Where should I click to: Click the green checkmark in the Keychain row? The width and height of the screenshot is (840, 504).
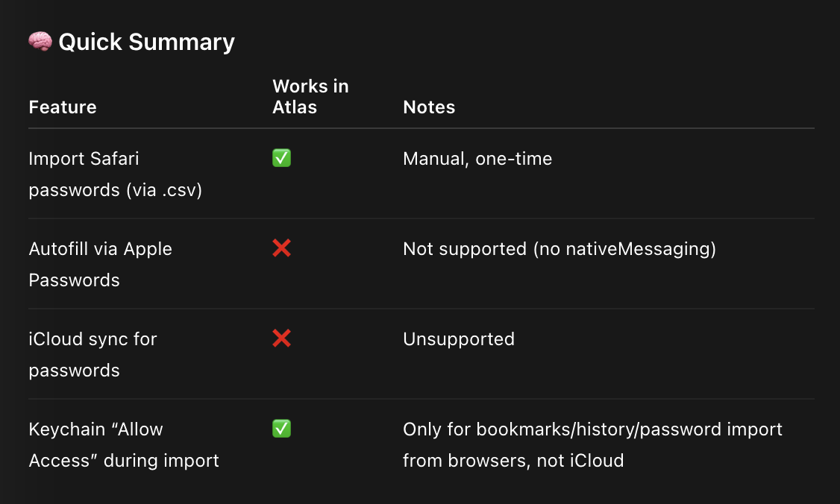pos(281,429)
